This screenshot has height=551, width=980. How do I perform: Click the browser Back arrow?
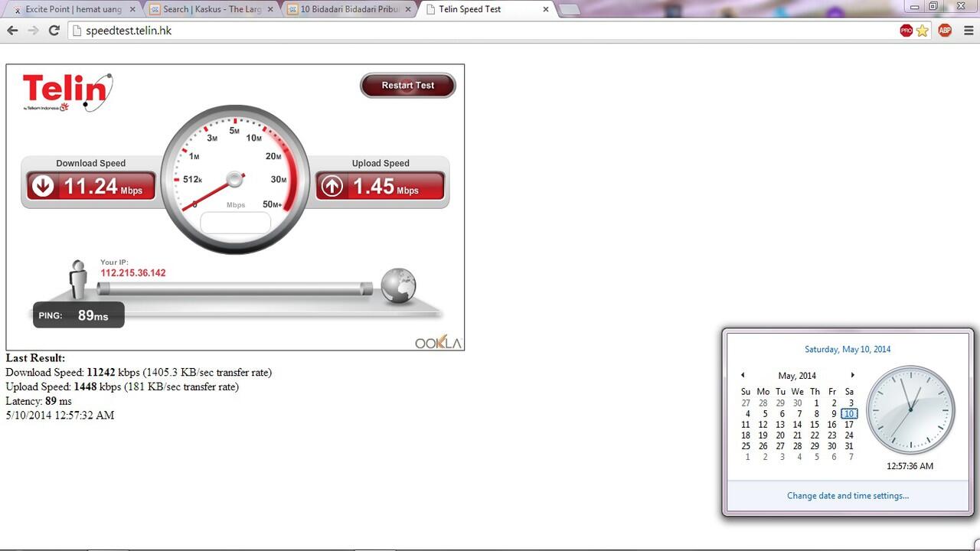(12, 31)
